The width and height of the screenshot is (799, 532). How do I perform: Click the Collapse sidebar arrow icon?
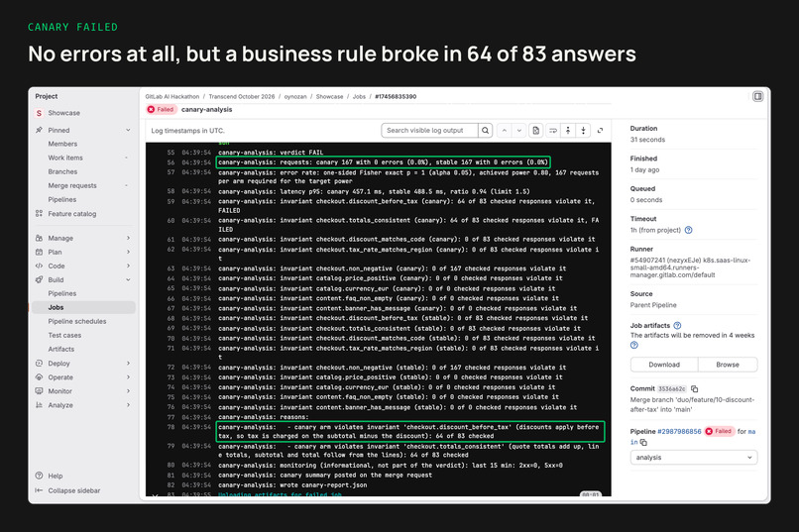point(40,490)
